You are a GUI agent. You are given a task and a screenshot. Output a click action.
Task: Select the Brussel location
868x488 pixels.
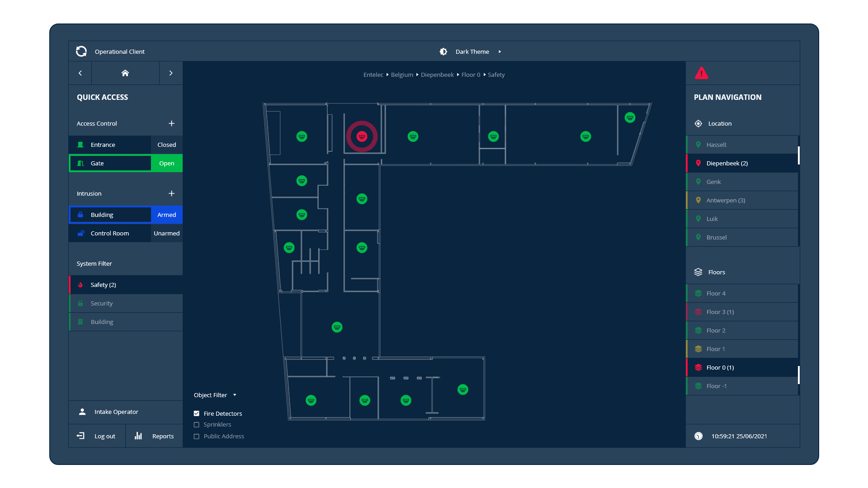(x=742, y=237)
